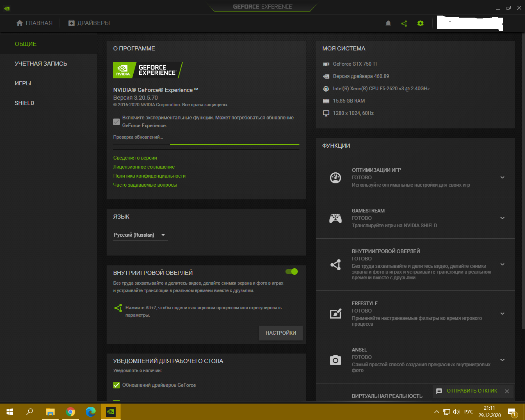Open the notifications bell icon
Screen dimensions: 525x420
388,23
